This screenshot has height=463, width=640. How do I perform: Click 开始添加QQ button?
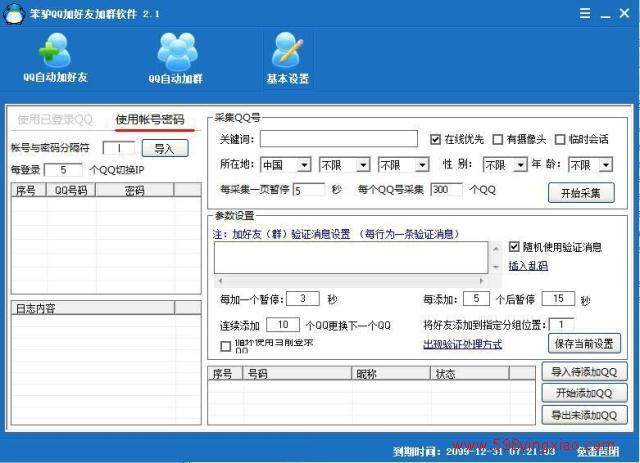point(584,393)
